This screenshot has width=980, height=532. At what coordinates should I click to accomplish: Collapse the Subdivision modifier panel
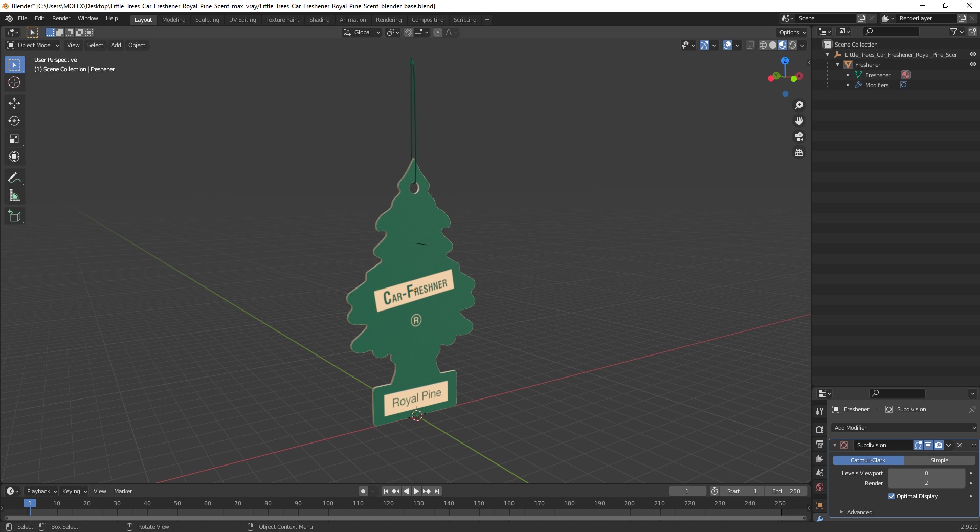(x=835, y=445)
